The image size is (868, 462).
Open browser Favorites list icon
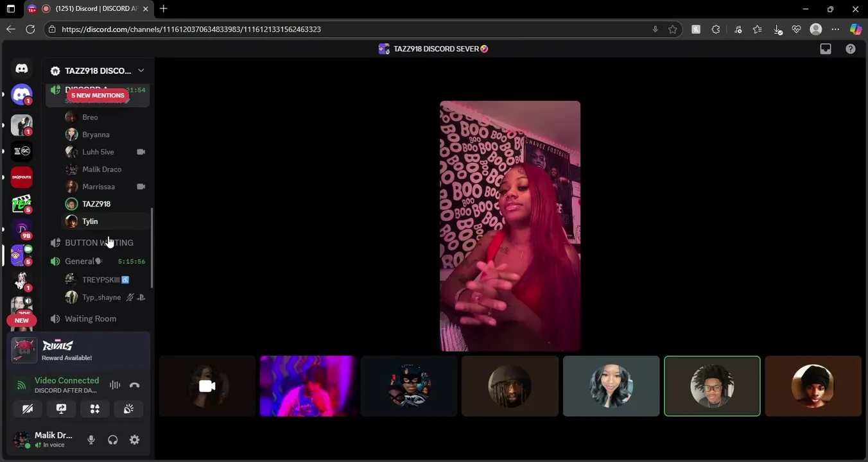[758, 29]
